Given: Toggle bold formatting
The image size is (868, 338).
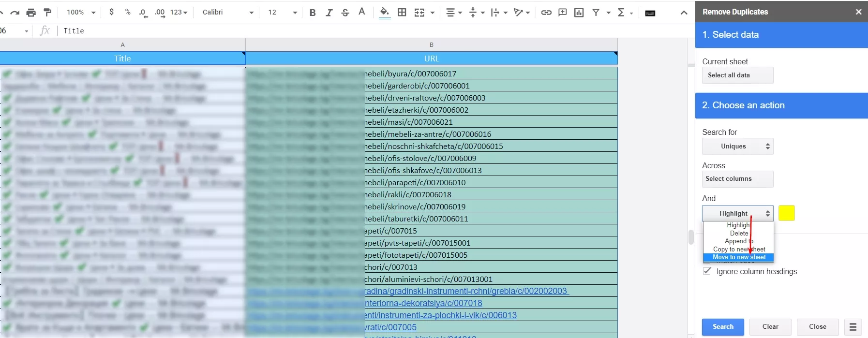Looking at the screenshot, I should point(313,13).
